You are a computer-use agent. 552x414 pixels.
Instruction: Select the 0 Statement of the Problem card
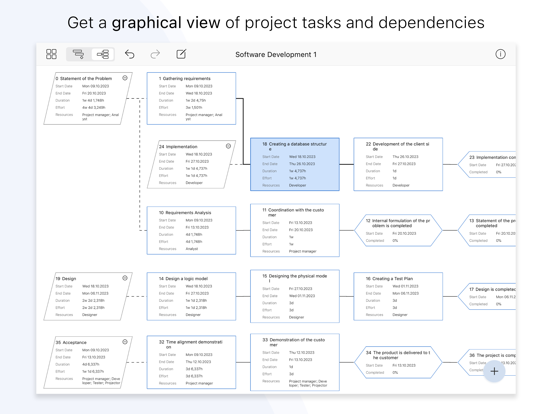[x=88, y=99]
